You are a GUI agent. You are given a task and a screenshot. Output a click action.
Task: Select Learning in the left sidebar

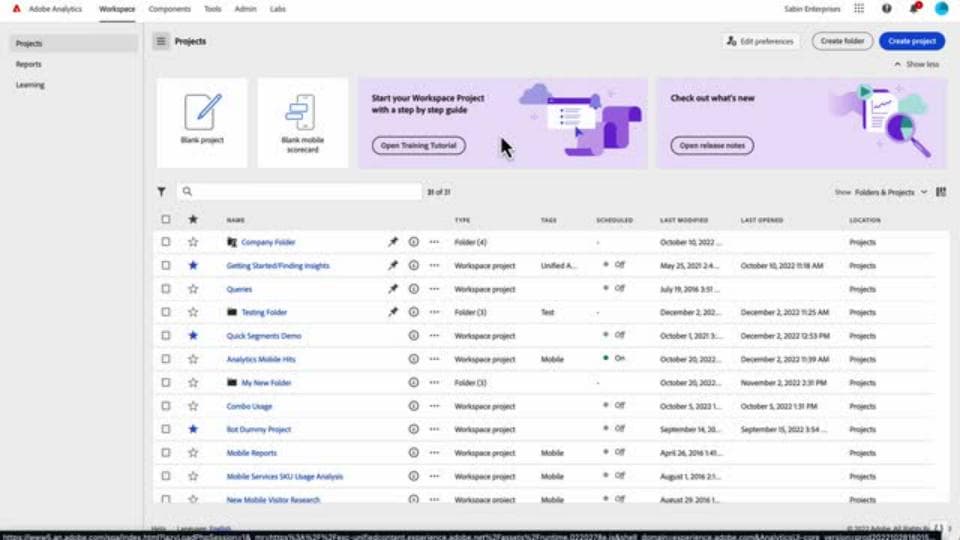73,85
